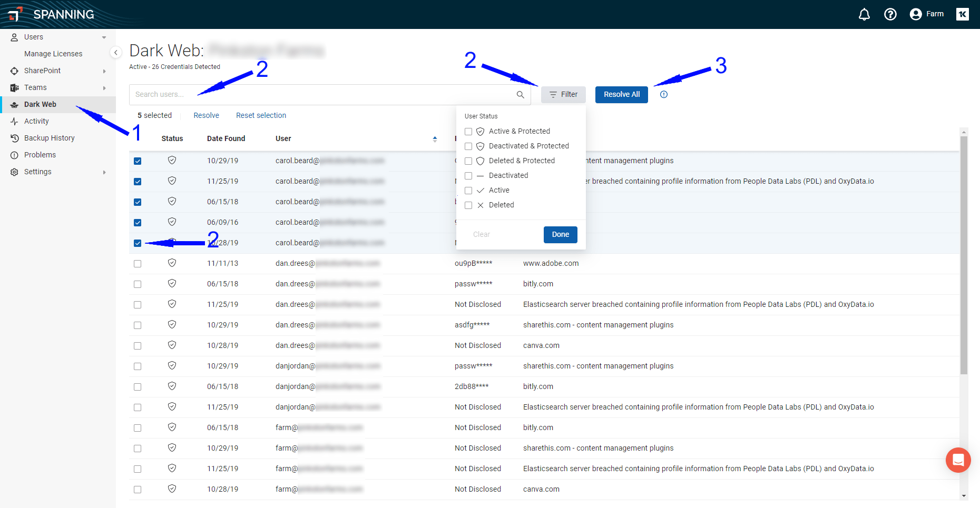Image resolution: width=980 pixels, height=508 pixels.
Task: Select farm row dated 06/15/18
Action: (x=138, y=428)
